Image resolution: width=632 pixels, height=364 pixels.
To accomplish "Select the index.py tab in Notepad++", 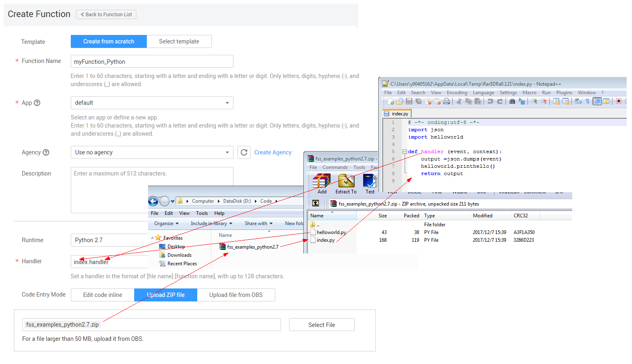I will (397, 114).
